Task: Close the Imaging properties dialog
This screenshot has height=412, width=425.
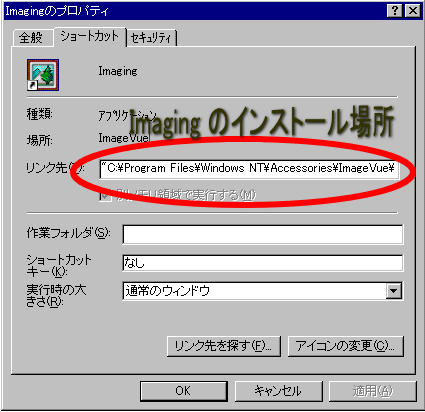Action: pyautogui.click(x=413, y=11)
